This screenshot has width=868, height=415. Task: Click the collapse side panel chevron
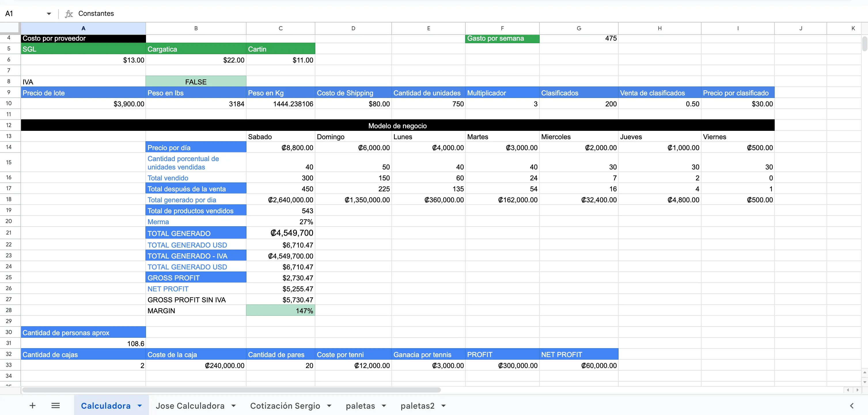pyautogui.click(x=852, y=405)
